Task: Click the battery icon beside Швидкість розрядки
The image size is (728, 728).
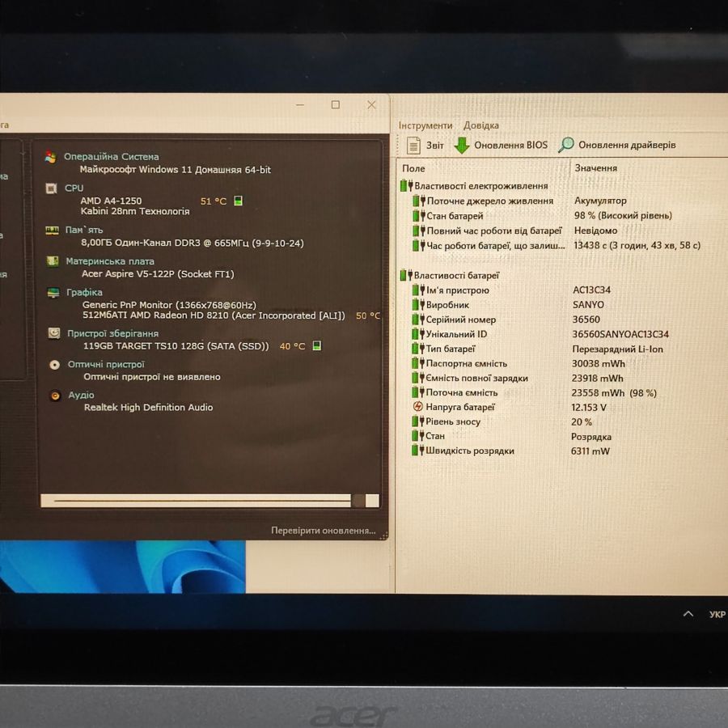Action: pyautogui.click(x=418, y=450)
